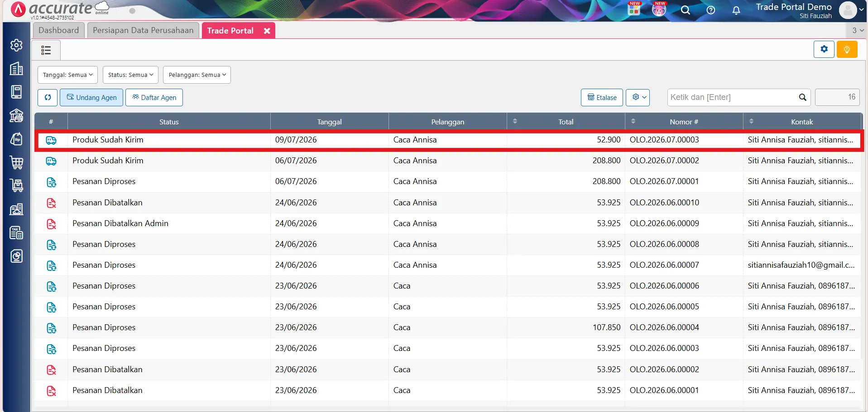Sort by the Total column arrows
This screenshot has width=868, height=412.
coord(515,121)
